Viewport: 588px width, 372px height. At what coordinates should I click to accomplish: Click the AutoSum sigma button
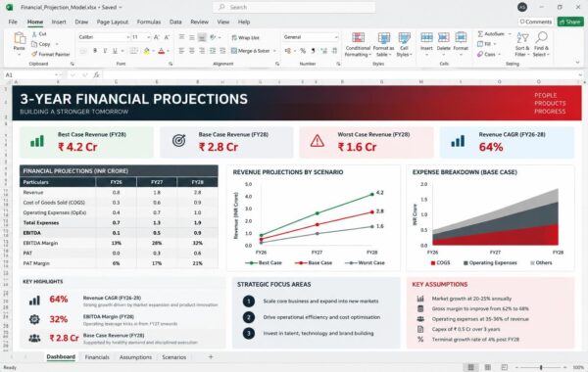click(x=491, y=34)
